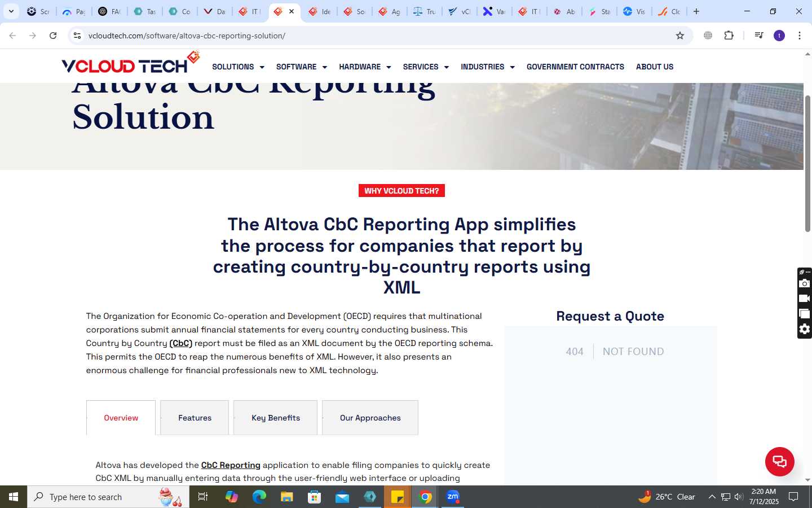
Task: Click the taskbar clock and date
Action: (764, 497)
